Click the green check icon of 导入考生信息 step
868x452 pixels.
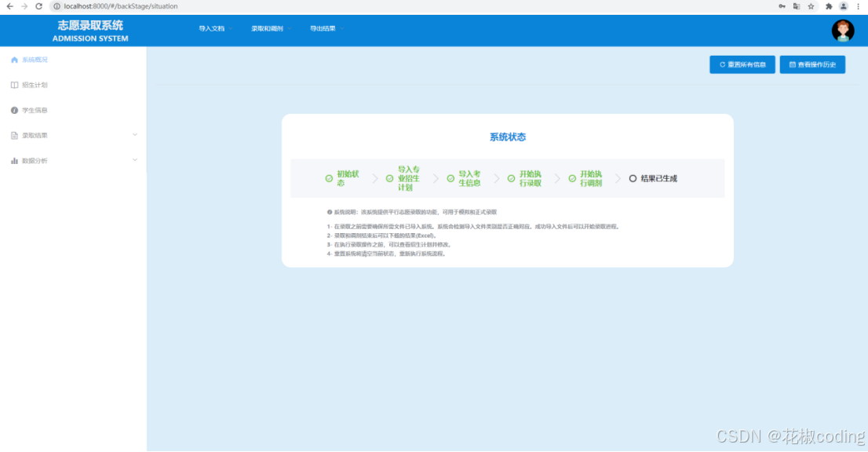click(450, 179)
